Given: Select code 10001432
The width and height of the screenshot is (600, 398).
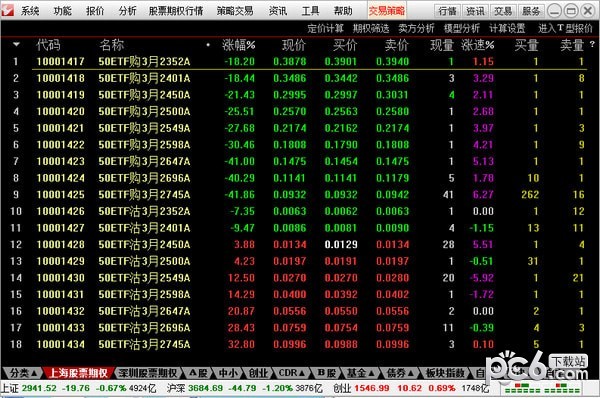Looking at the screenshot, I should click(60, 311).
